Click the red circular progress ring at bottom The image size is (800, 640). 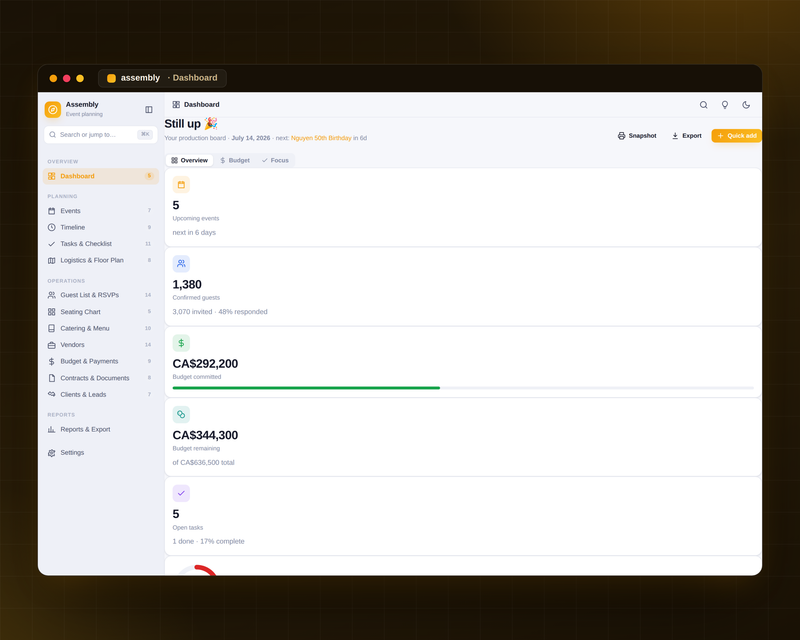tap(198, 570)
